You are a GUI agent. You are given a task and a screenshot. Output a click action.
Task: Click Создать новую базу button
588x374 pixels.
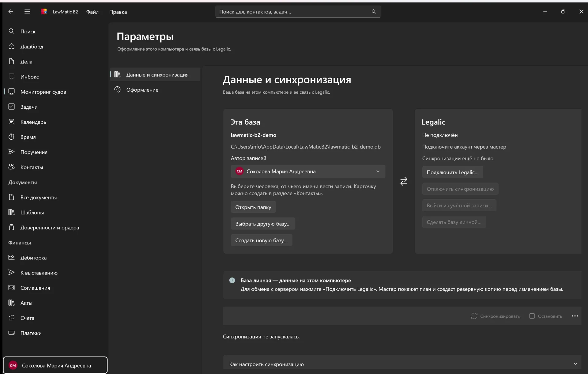[261, 240]
